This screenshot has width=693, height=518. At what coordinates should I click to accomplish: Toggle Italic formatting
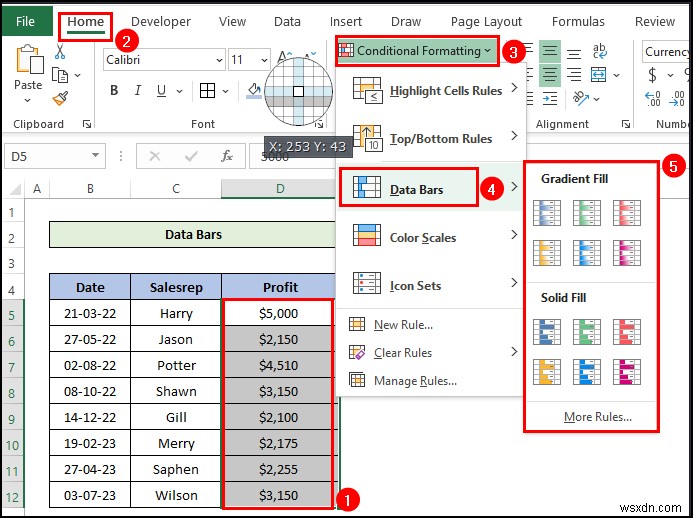(x=138, y=91)
